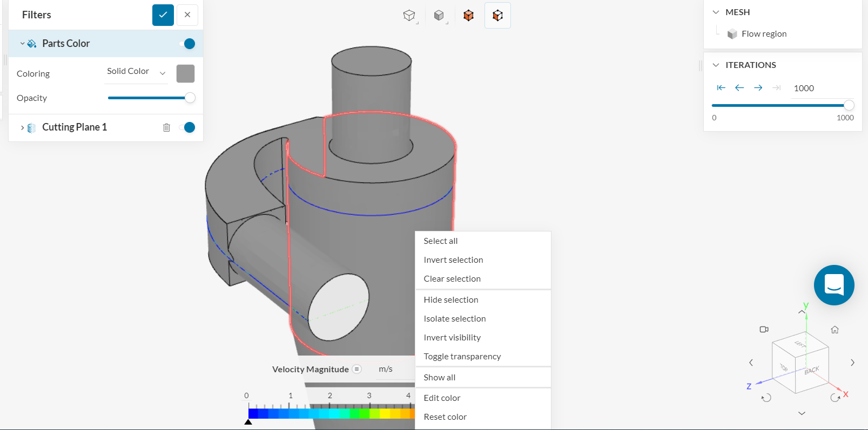
Task: Step to previous iteration arrow
Action: pos(739,88)
